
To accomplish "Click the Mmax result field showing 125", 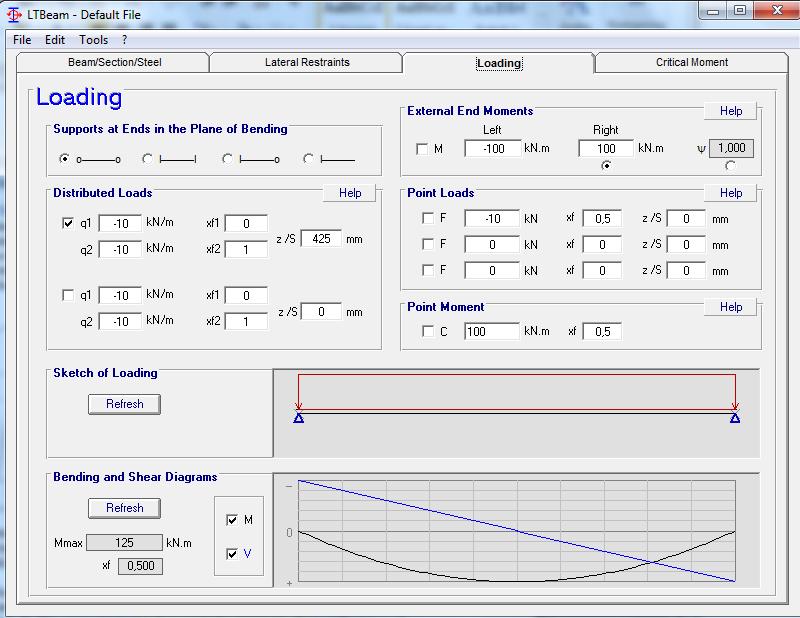I will [124, 543].
